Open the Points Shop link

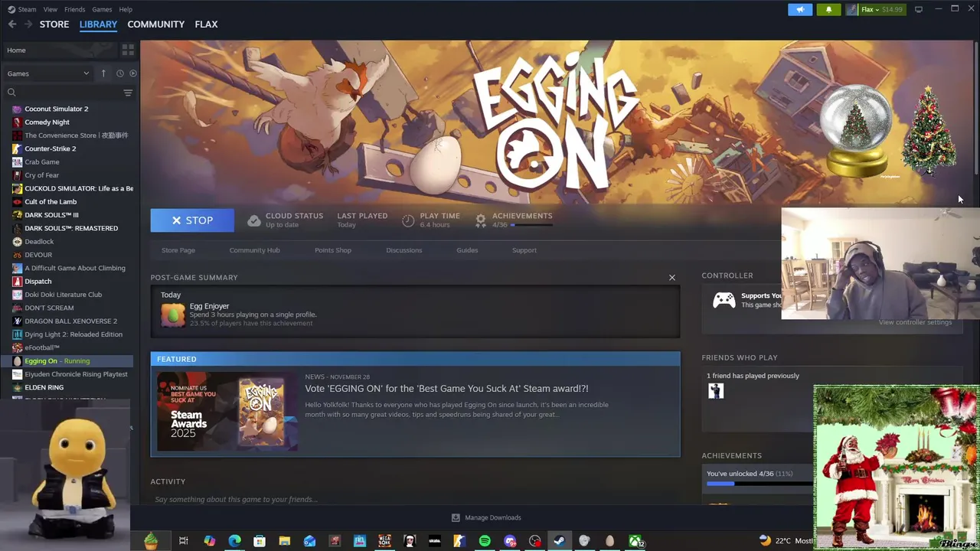[x=333, y=250]
